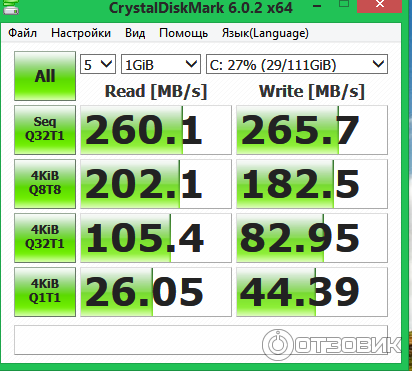
Task: Expand the drive selector showing C: 27%
Action: pos(297,64)
